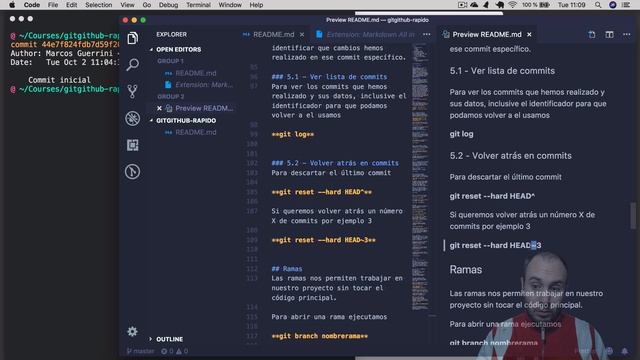Click '**git reset --hard HEAD^**' line in editor
Screen dimensions: 640x360
[x=322, y=192]
